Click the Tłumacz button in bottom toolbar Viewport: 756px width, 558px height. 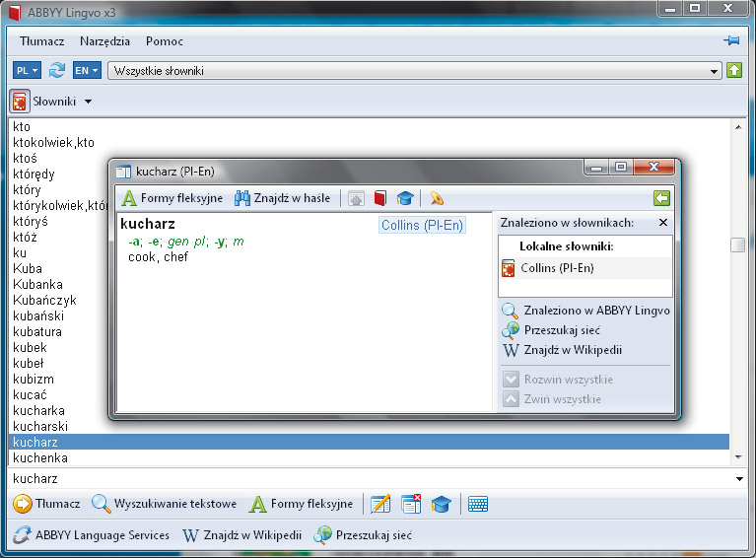[x=46, y=504]
